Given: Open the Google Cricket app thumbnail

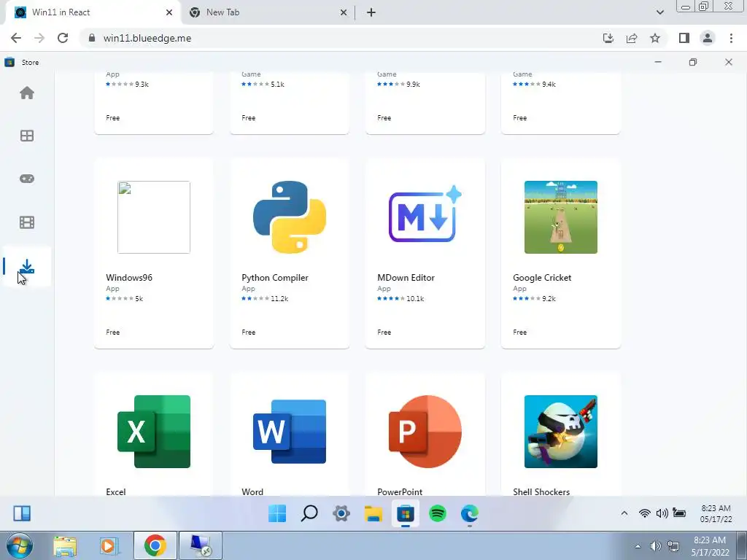Looking at the screenshot, I should coord(561,217).
